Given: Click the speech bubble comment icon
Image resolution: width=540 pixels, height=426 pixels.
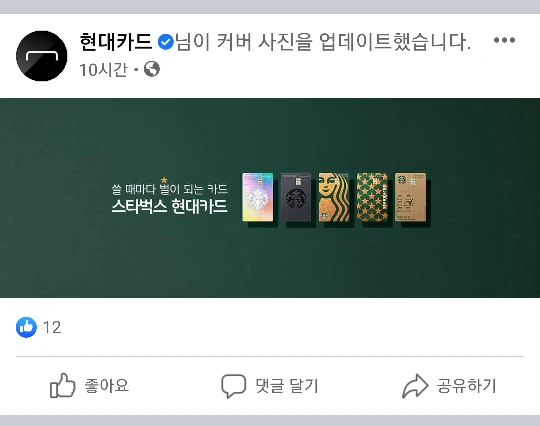Looking at the screenshot, I should tap(233, 386).
